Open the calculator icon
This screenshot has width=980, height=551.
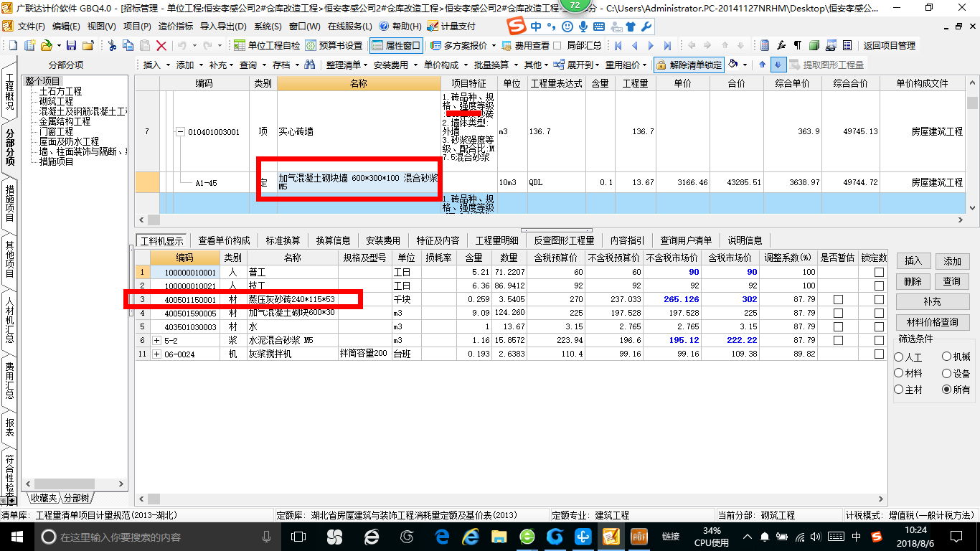coord(765,45)
